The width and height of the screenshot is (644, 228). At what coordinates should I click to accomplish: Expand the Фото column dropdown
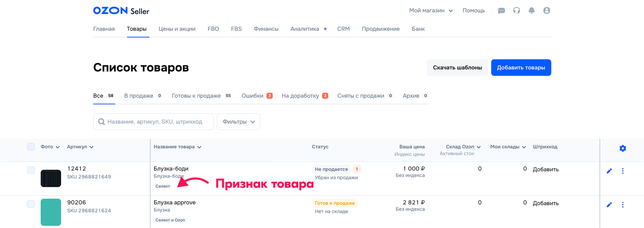point(58,147)
